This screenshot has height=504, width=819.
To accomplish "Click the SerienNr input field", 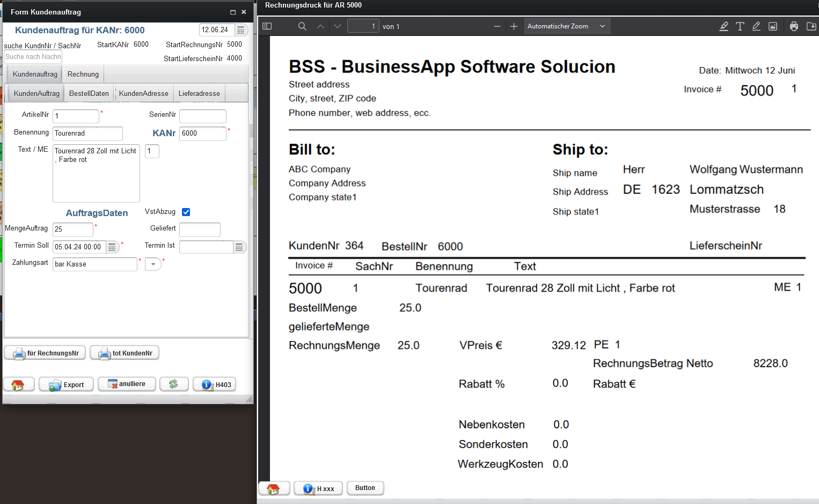I will coord(203,116).
